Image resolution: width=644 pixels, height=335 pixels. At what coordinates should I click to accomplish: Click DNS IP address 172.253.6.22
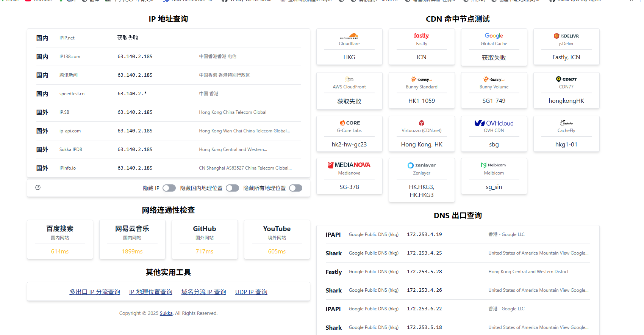tap(424, 309)
